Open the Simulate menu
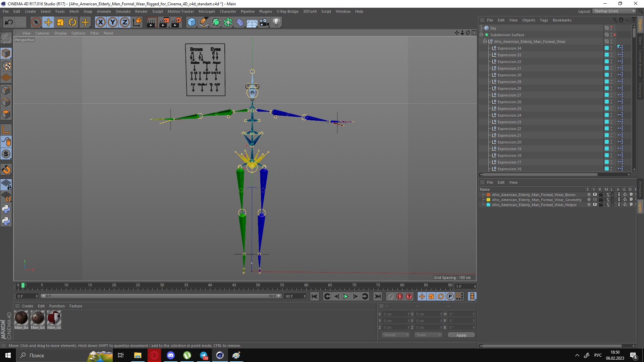 123,11
